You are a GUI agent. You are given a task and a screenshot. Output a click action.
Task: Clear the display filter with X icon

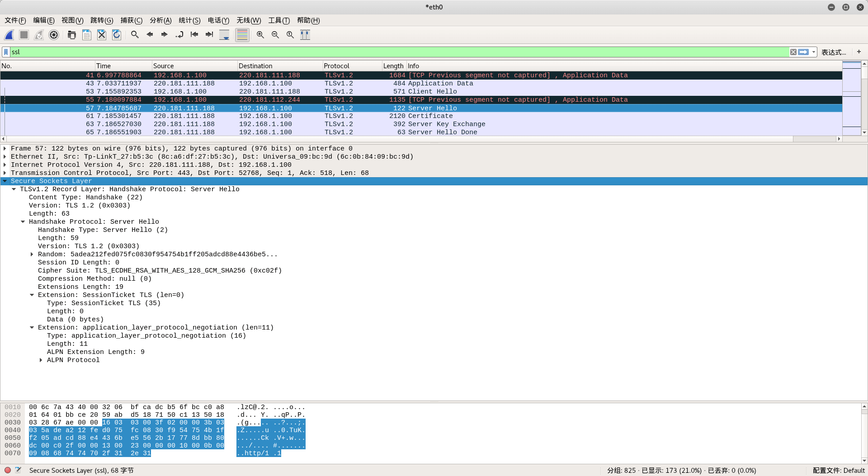(793, 52)
